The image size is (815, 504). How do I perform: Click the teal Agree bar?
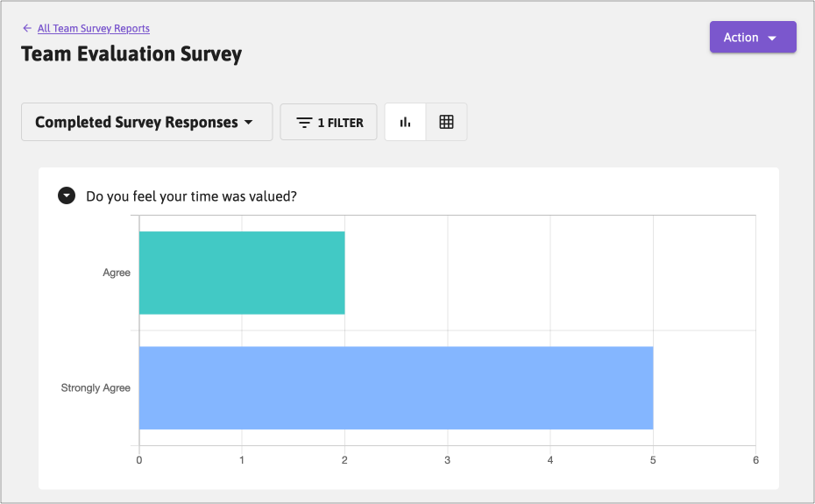[242, 273]
